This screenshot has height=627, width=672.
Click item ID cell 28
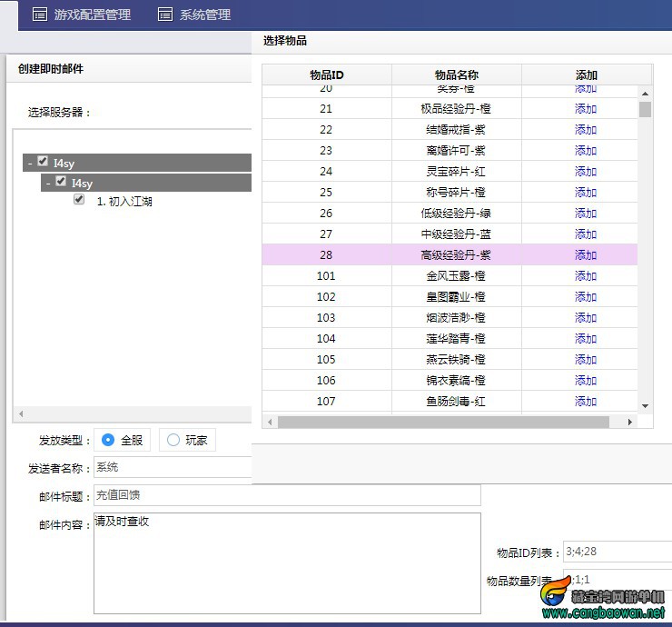click(326, 255)
